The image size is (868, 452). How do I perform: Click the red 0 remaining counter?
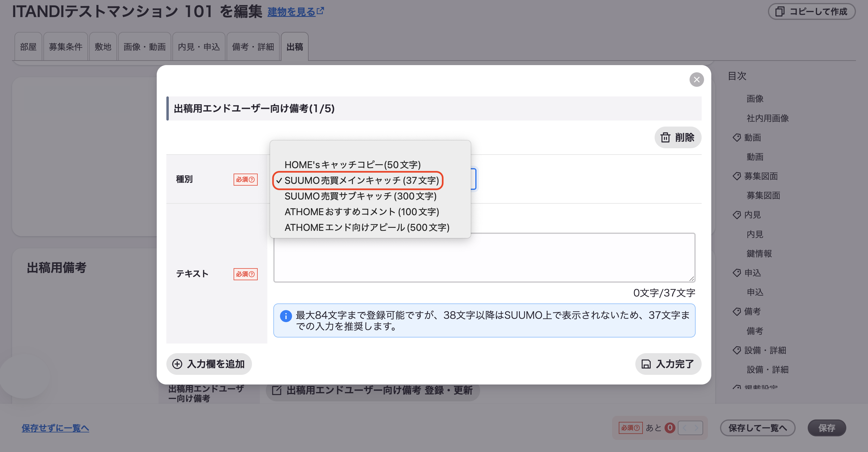point(670,428)
